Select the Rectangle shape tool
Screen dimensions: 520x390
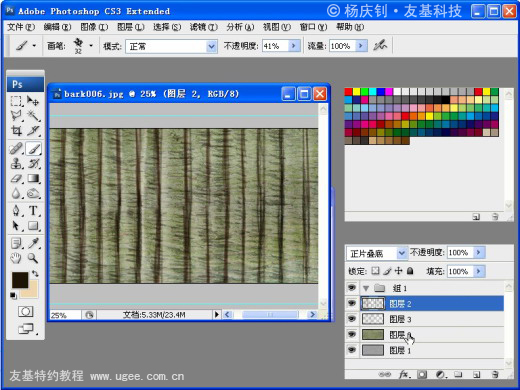tap(33, 226)
